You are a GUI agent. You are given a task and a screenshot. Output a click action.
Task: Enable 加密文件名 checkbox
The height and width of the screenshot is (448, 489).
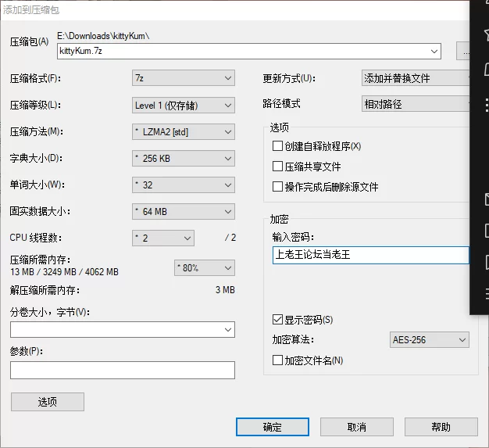277,360
